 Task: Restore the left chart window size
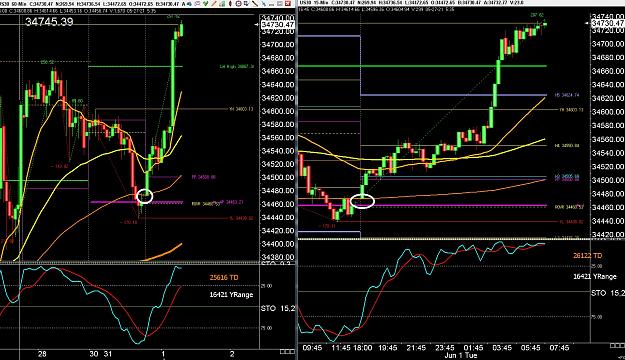(x=279, y=4)
